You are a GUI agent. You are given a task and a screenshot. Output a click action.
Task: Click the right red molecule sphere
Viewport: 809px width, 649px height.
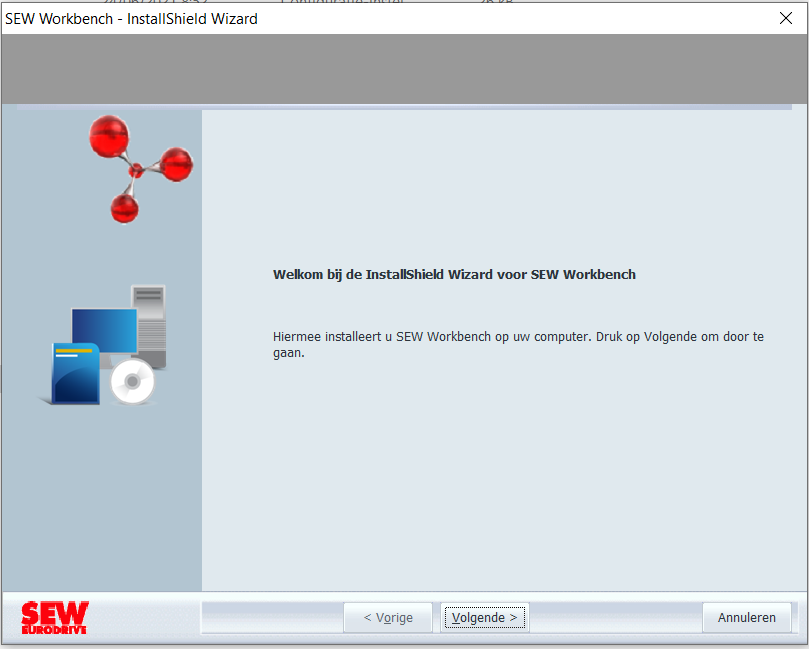176,165
